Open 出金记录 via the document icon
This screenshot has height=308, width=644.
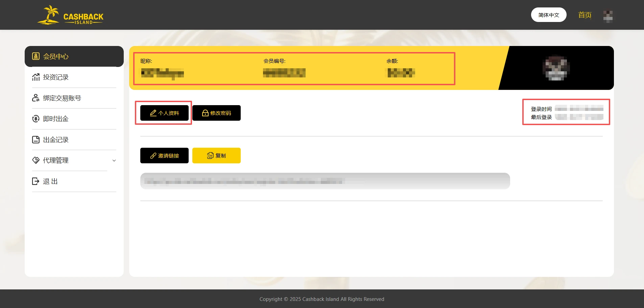click(36, 140)
